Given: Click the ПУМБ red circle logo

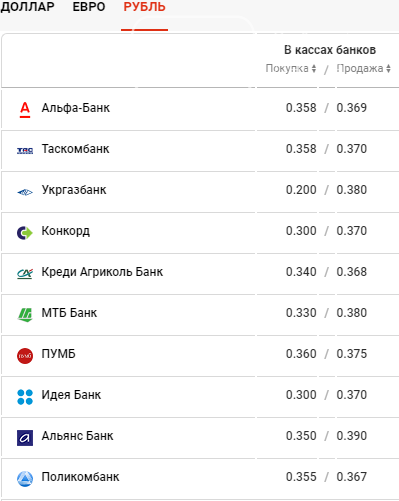Looking at the screenshot, I should tap(25, 356).
